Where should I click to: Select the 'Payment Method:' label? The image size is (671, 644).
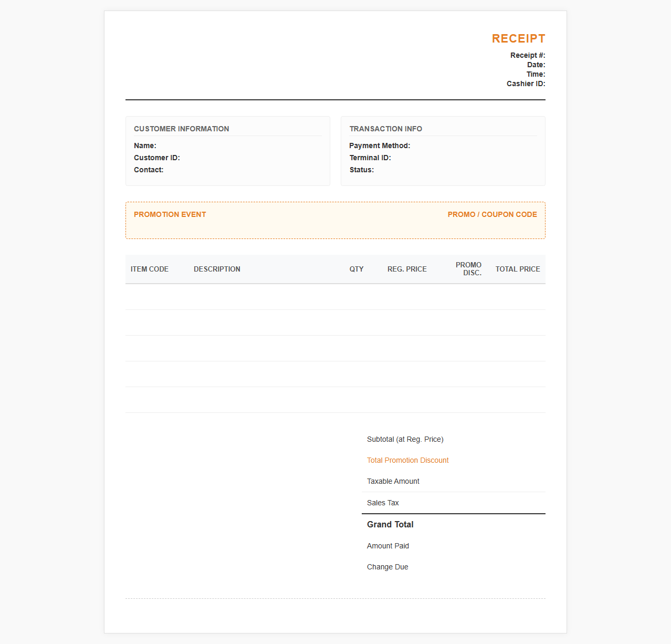380,146
